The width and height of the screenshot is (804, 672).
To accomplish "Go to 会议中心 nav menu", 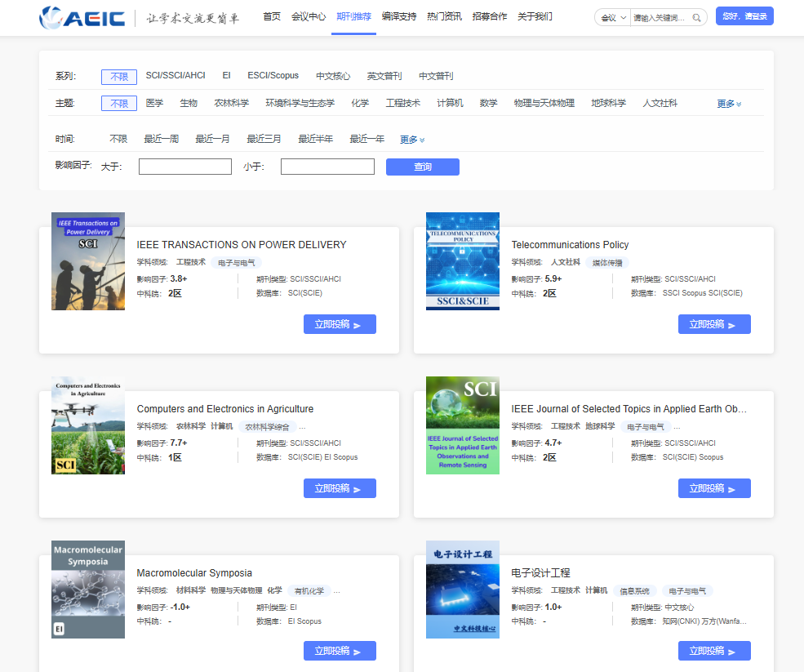I will pos(309,16).
